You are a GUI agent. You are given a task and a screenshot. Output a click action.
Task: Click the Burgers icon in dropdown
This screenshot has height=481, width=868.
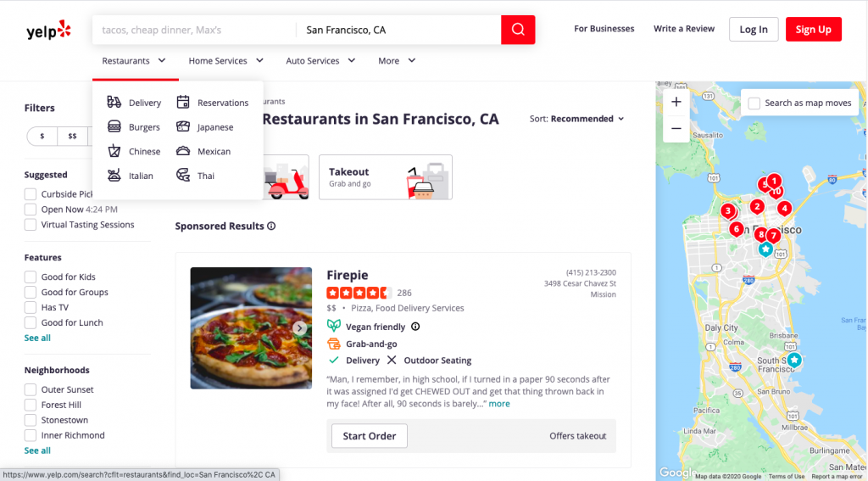114,127
